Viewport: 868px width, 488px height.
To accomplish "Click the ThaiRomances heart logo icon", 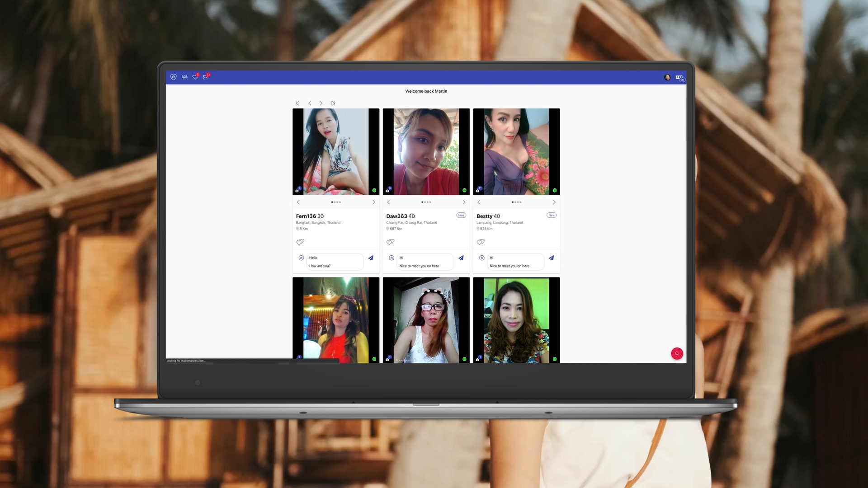I will click(173, 77).
